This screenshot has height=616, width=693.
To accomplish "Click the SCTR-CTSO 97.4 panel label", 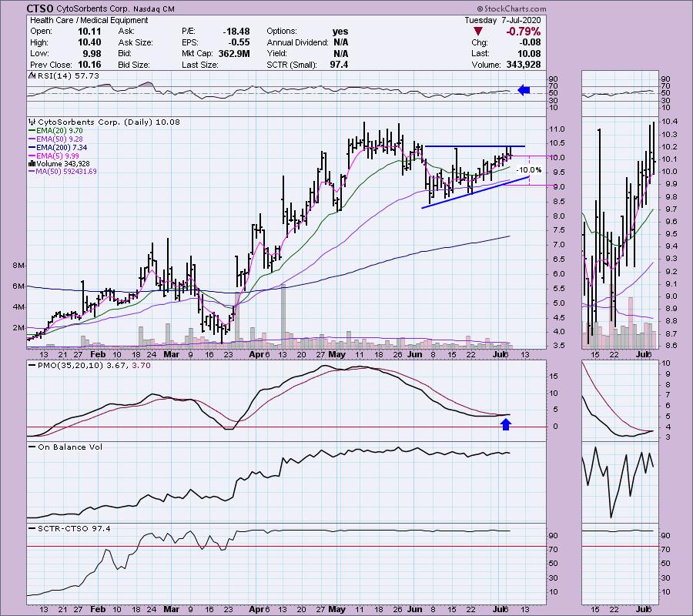I will pos(74,528).
